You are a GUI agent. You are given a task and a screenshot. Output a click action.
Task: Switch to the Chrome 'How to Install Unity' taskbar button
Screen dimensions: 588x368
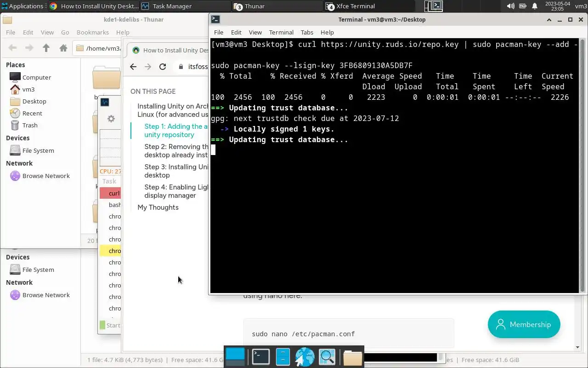pos(94,6)
